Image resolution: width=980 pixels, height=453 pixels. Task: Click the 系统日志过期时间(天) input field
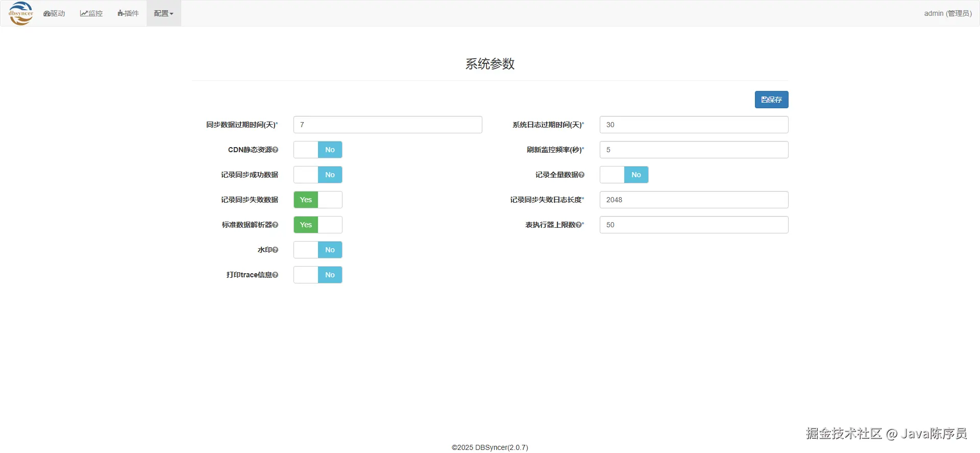694,125
